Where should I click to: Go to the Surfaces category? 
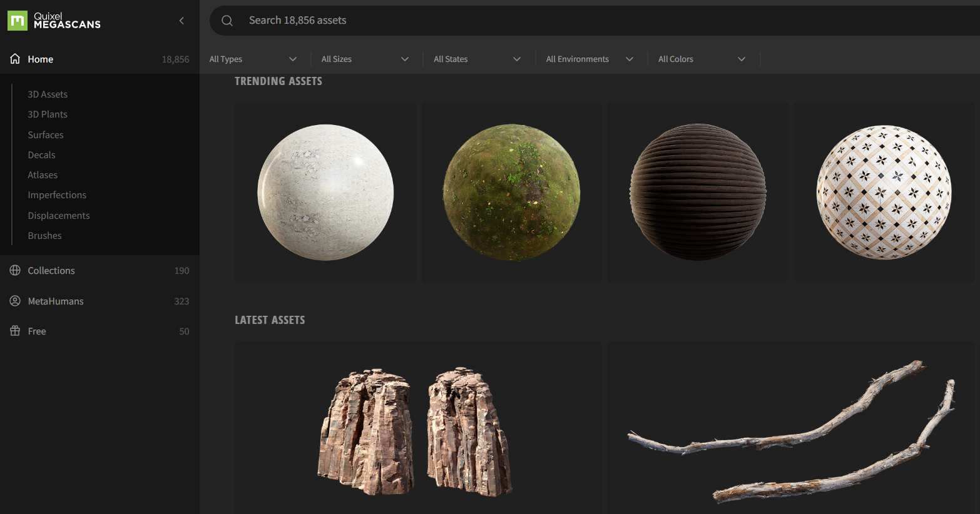46,135
